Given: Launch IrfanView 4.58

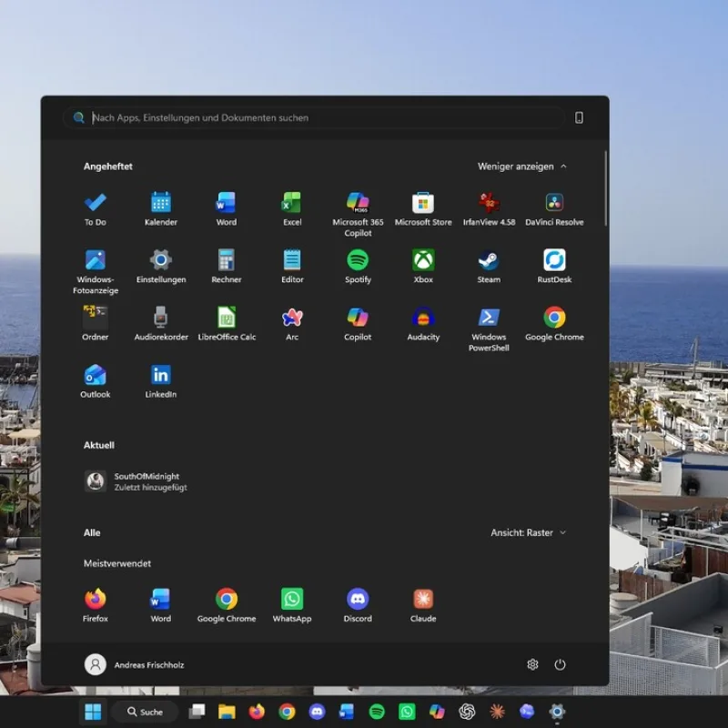Looking at the screenshot, I should pyautogui.click(x=489, y=209).
